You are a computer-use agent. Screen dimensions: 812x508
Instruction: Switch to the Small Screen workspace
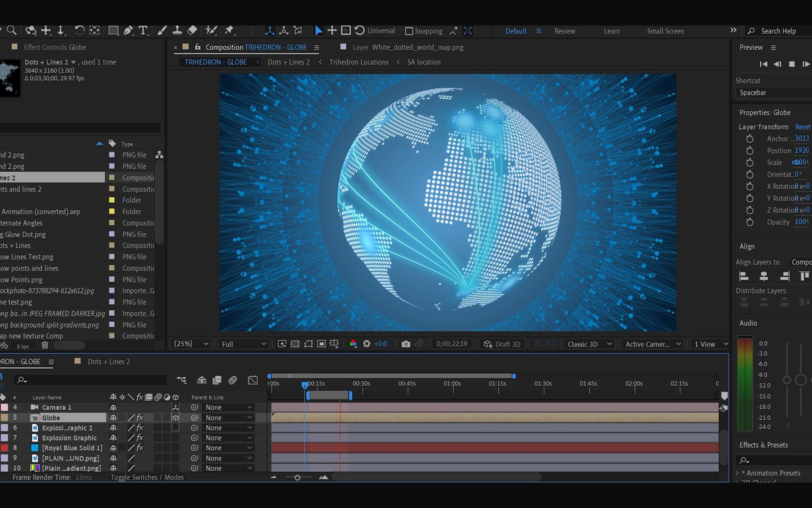pos(665,31)
